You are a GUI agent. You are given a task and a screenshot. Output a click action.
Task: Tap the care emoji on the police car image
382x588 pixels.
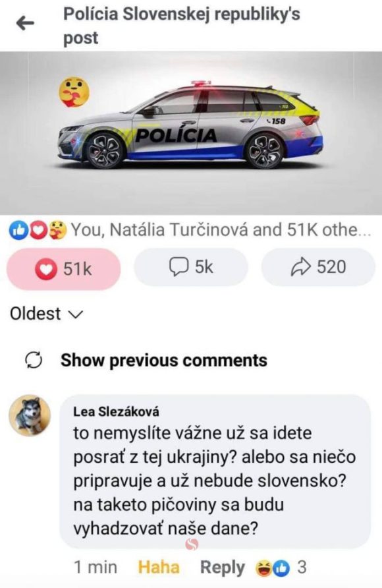74,92
